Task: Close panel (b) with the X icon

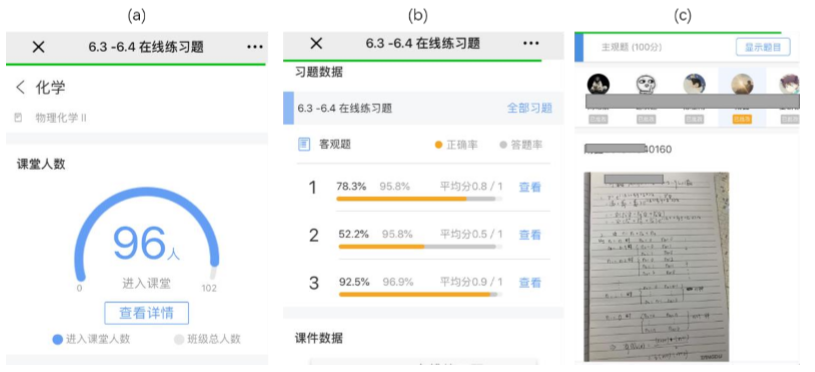Action: [316, 43]
